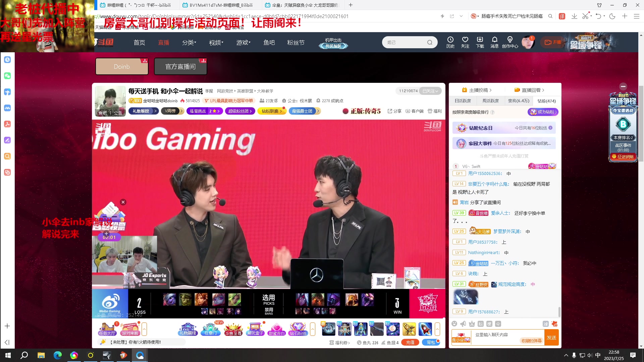The image size is (644, 362).
Task: Open the 消息 bell notifications icon
Action: [x=494, y=42]
